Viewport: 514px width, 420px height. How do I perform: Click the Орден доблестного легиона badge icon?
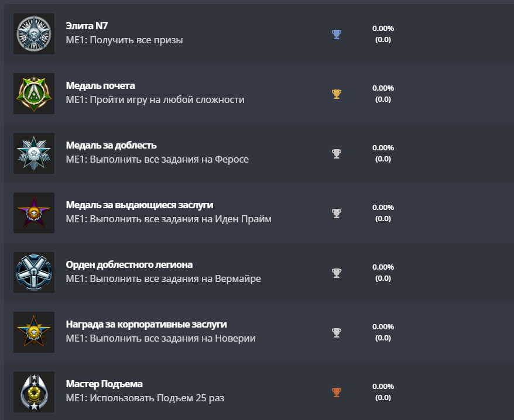coord(34,273)
